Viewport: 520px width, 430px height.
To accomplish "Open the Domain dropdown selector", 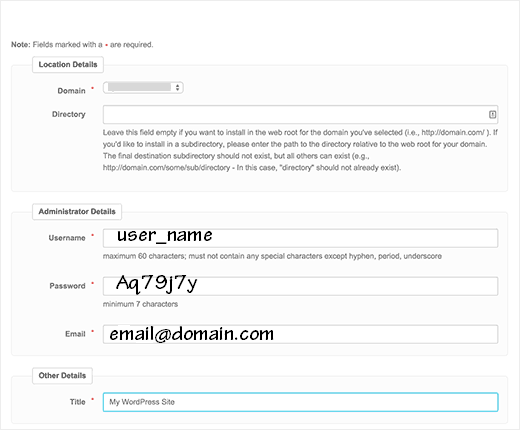I will pyautogui.click(x=143, y=88).
